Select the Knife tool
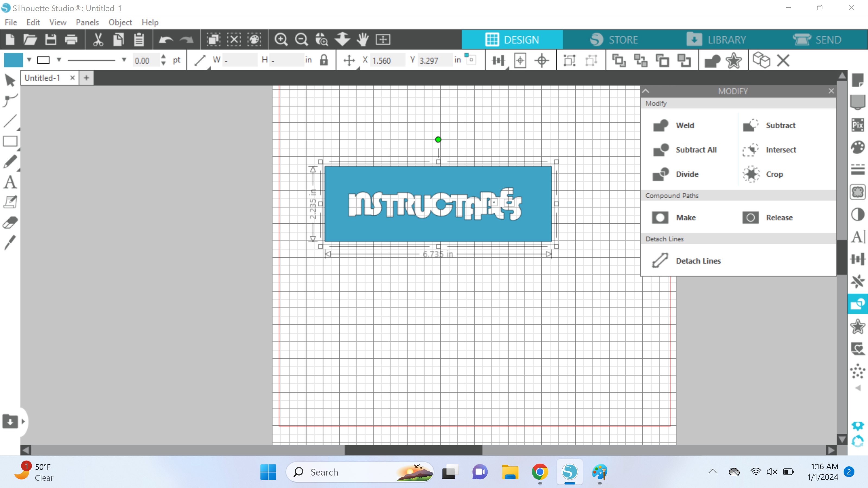Viewport: 868px width, 488px height. [10, 242]
